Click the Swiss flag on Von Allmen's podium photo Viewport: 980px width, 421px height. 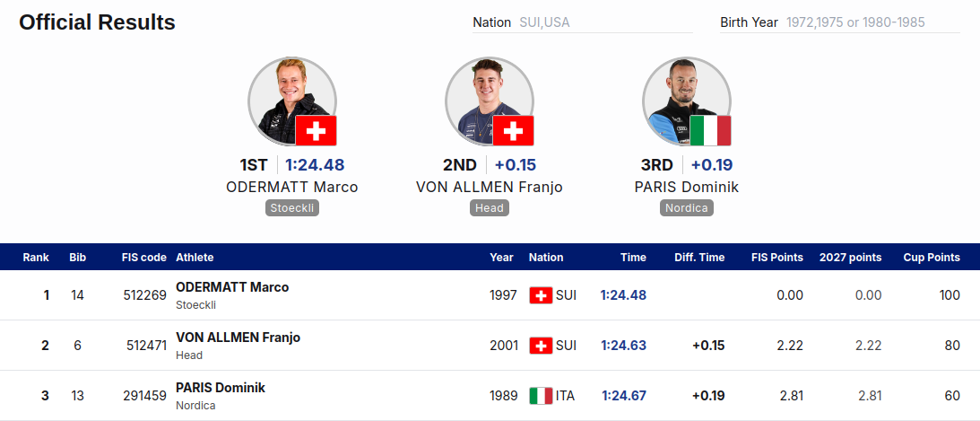point(513,131)
